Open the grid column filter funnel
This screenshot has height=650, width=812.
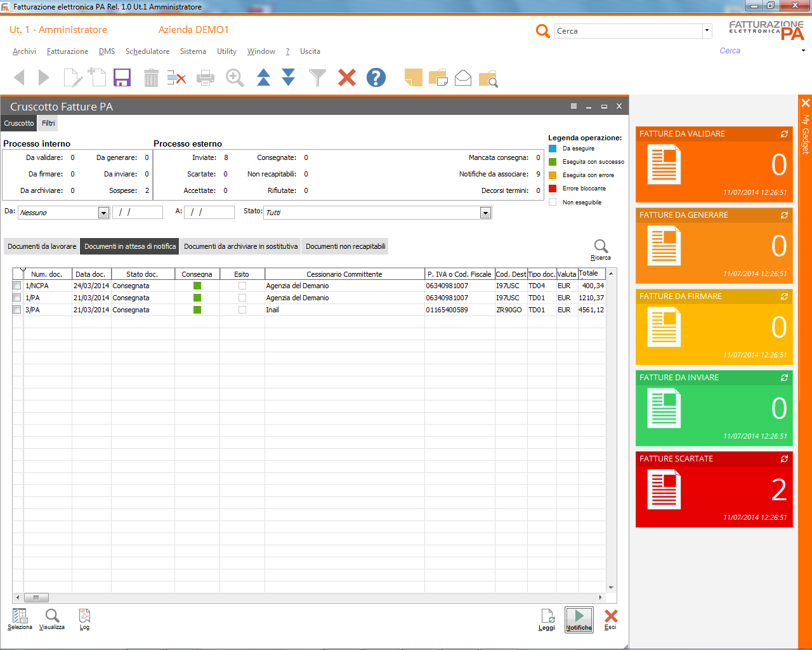23,271
